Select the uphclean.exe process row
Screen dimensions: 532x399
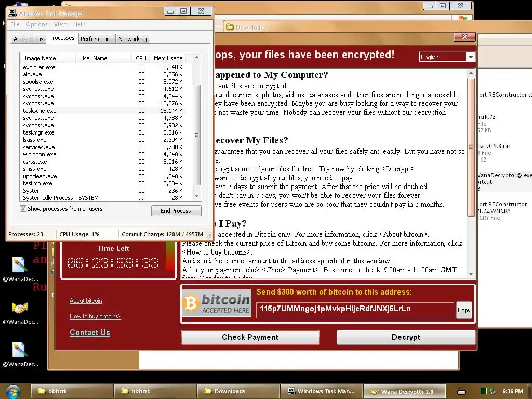click(x=103, y=176)
